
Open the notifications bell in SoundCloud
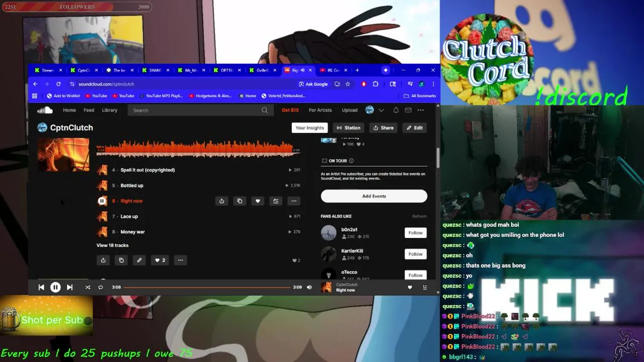click(x=396, y=110)
